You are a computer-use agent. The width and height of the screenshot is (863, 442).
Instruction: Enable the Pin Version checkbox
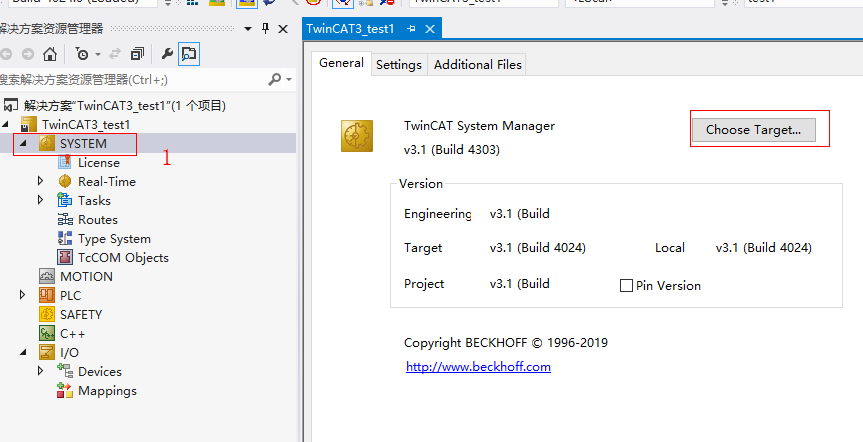tap(626, 286)
